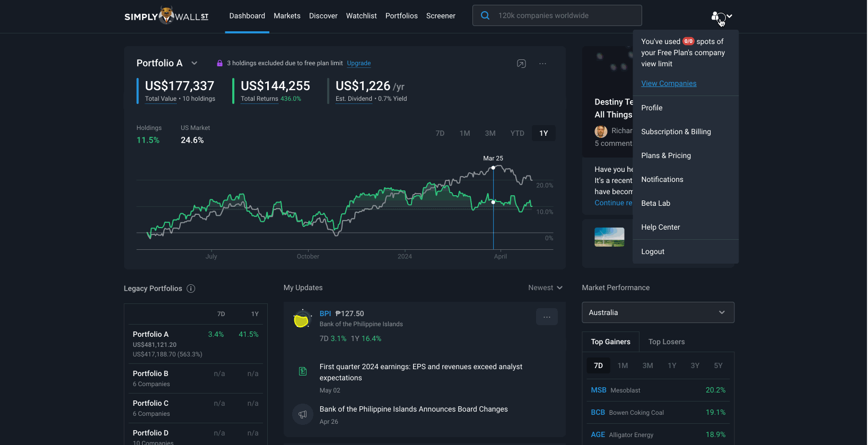Open the Board Changes announcement
868x445 pixels.
click(414, 409)
